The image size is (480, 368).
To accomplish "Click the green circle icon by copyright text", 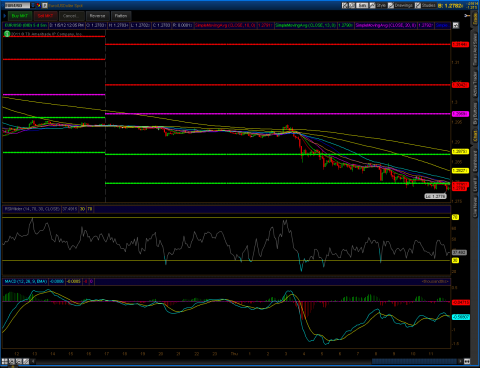I will pyautogui.click(x=7, y=34).
